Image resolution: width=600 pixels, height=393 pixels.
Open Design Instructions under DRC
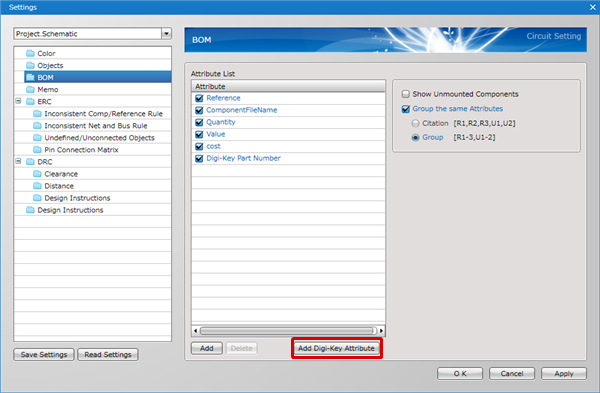(x=77, y=198)
